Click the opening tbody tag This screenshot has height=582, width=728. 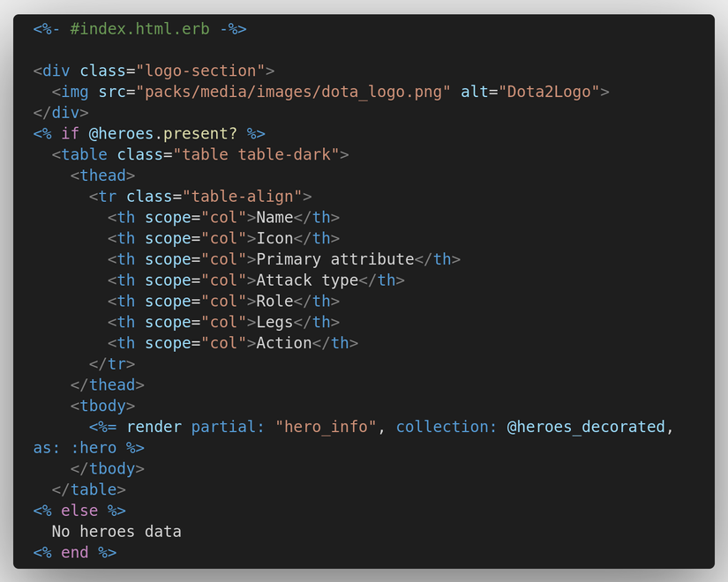102,406
